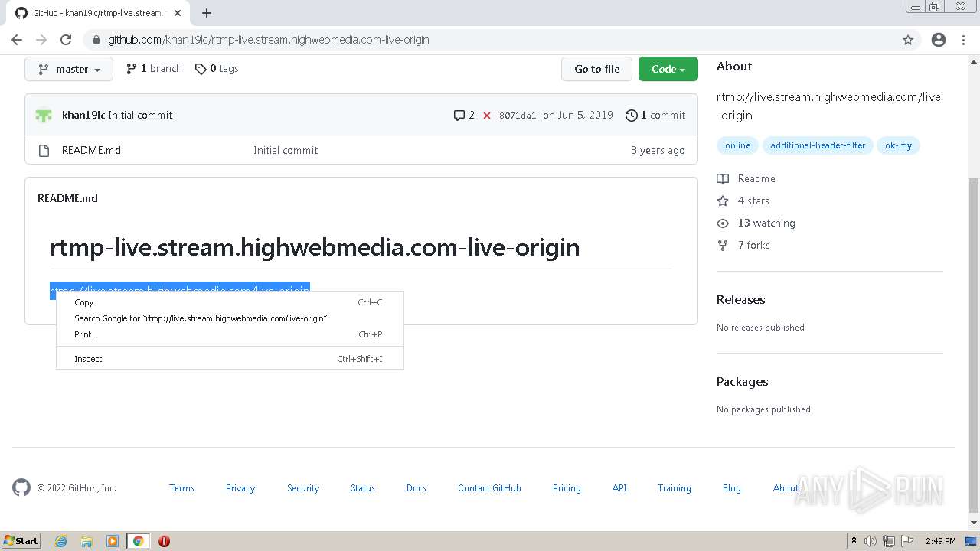Image resolution: width=980 pixels, height=551 pixels.
Task: Click the Chrome taskbar icon
Action: pyautogui.click(x=138, y=541)
